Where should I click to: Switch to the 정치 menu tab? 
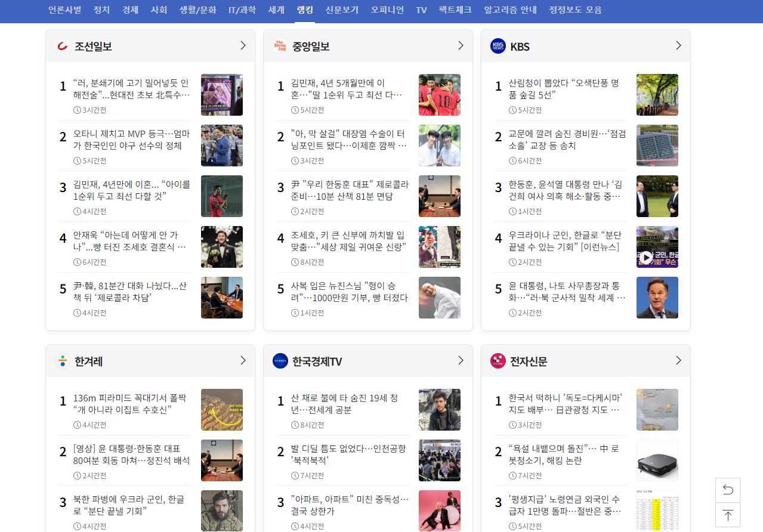(101, 10)
